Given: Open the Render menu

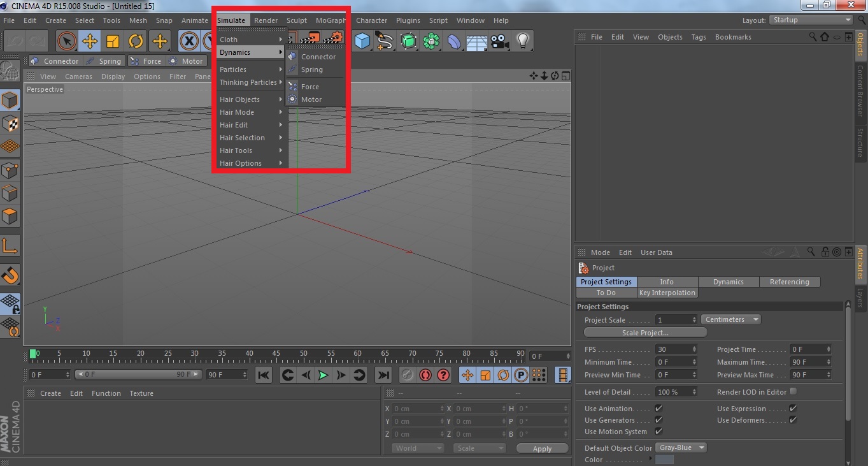Looking at the screenshot, I should pyautogui.click(x=266, y=20).
